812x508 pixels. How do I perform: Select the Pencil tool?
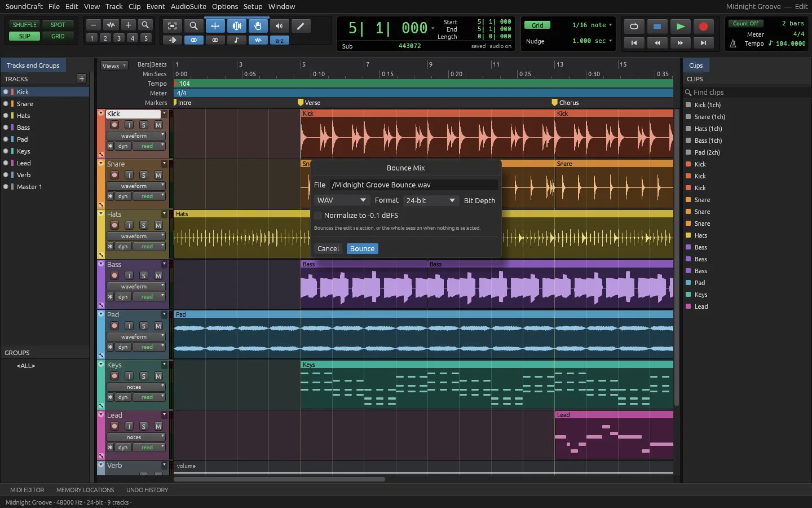click(301, 26)
